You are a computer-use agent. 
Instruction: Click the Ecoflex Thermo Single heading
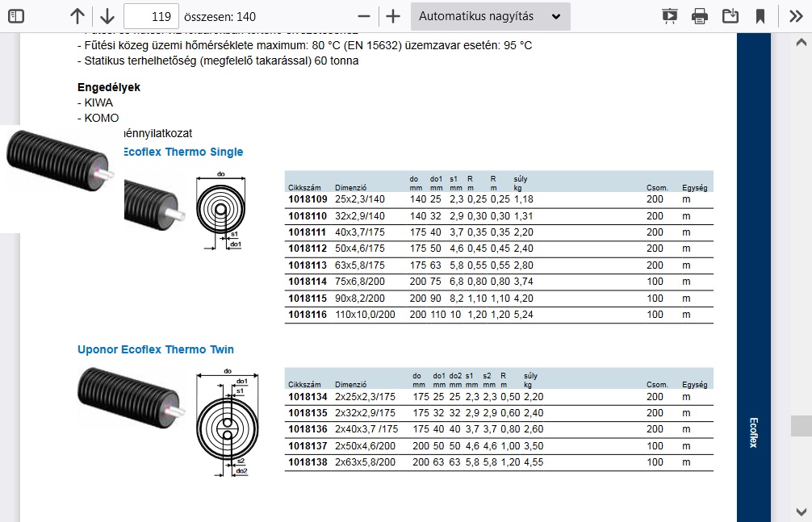(x=182, y=152)
